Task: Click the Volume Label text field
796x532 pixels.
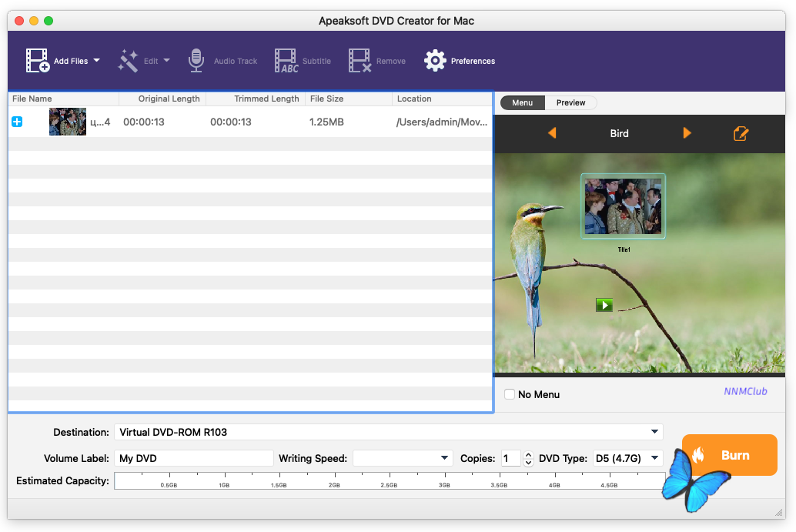Action: [x=193, y=458]
